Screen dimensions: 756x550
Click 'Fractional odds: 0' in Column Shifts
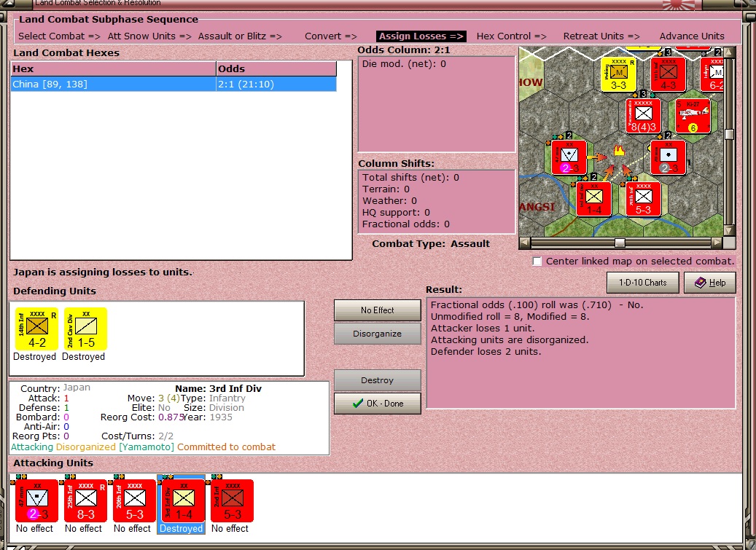click(406, 224)
